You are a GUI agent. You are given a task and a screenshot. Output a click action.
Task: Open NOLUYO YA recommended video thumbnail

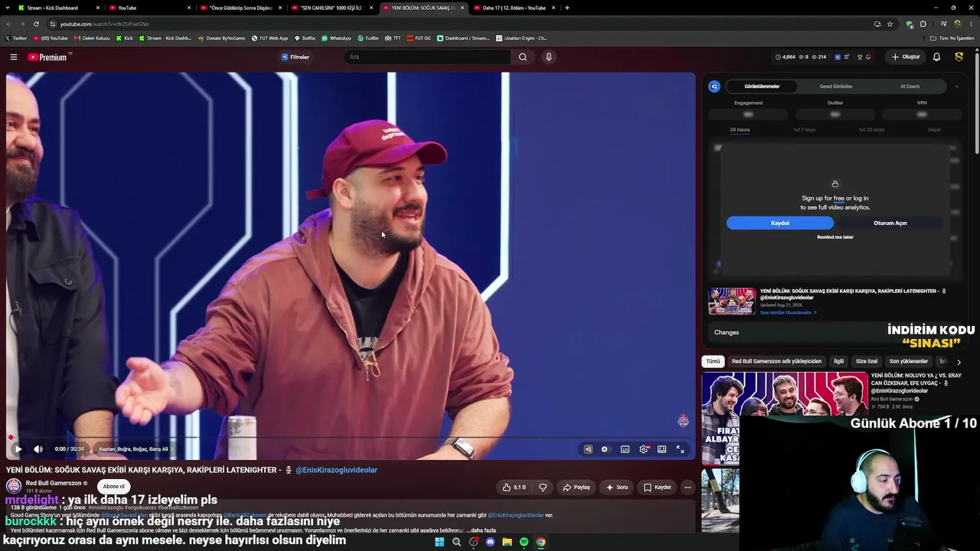(x=785, y=418)
